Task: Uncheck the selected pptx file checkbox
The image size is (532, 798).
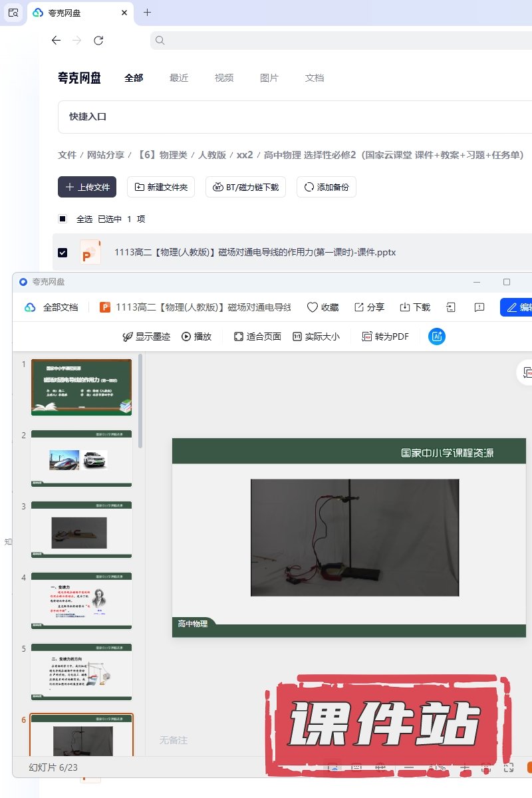Action: [63, 253]
